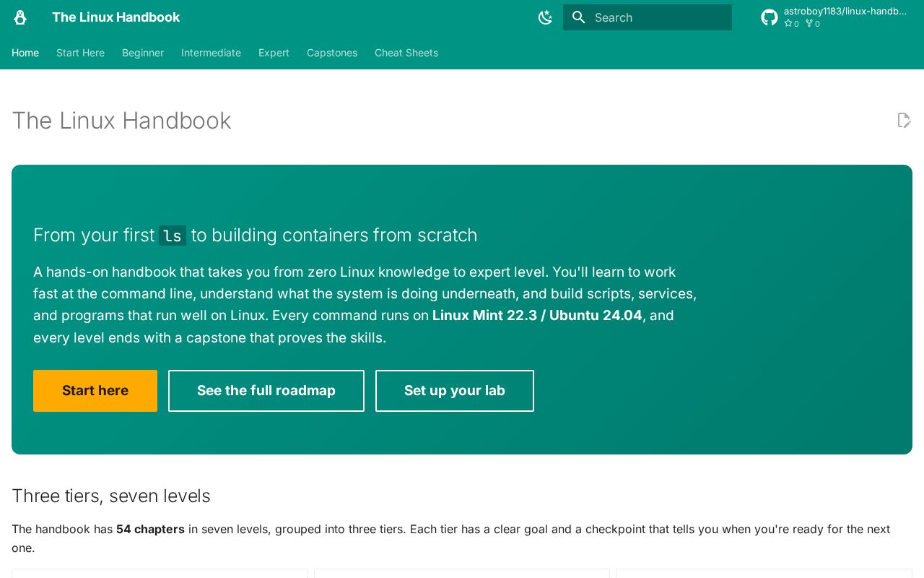This screenshot has height=578, width=924.
Task: Click the Set up your lab button
Action: pyautogui.click(x=455, y=391)
